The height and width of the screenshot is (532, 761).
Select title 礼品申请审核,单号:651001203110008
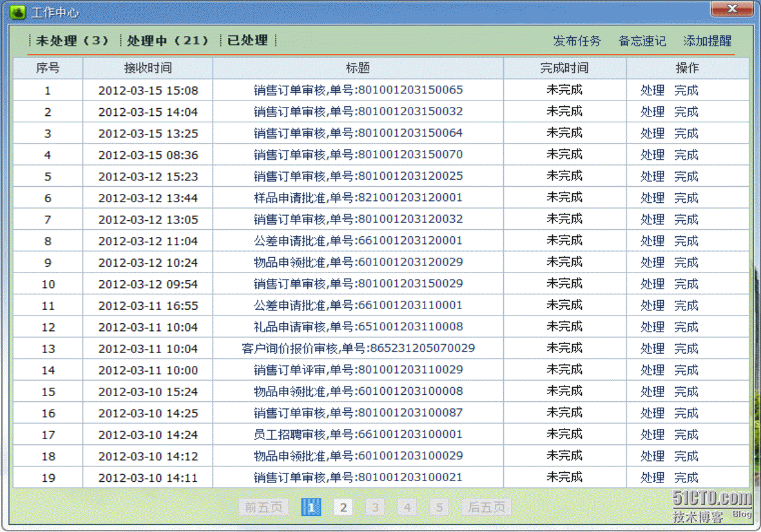tap(358, 327)
